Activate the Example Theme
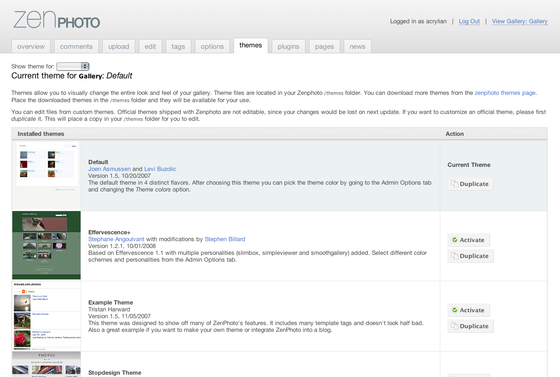This screenshot has width=560, height=377. [x=468, y=310]
